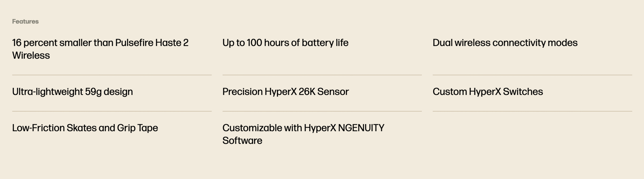Click divider below the Pulsefire Haste feature
This screenshot has height=179, width=644.
click(112, 75)
